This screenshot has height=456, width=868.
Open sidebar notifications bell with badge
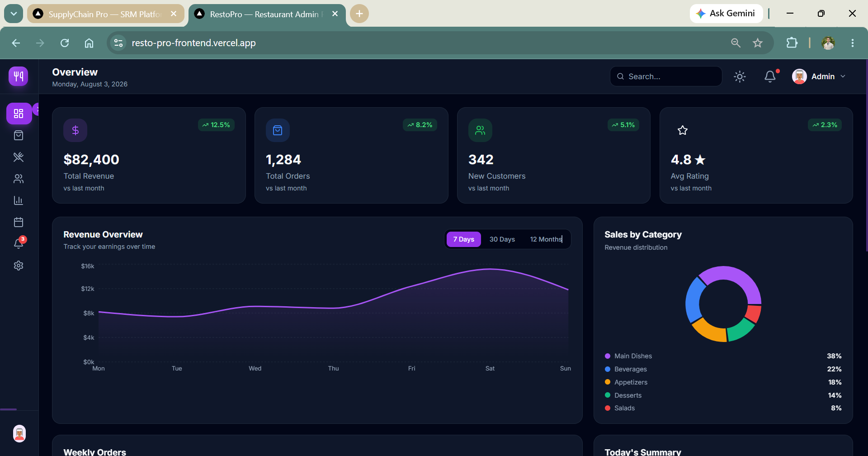click(x=19, y=243)
